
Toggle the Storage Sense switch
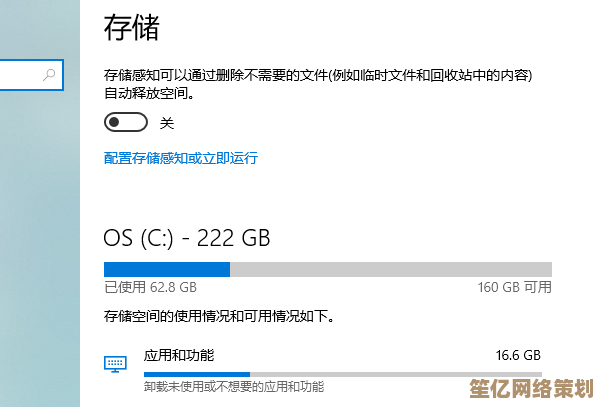click(126, 123)
